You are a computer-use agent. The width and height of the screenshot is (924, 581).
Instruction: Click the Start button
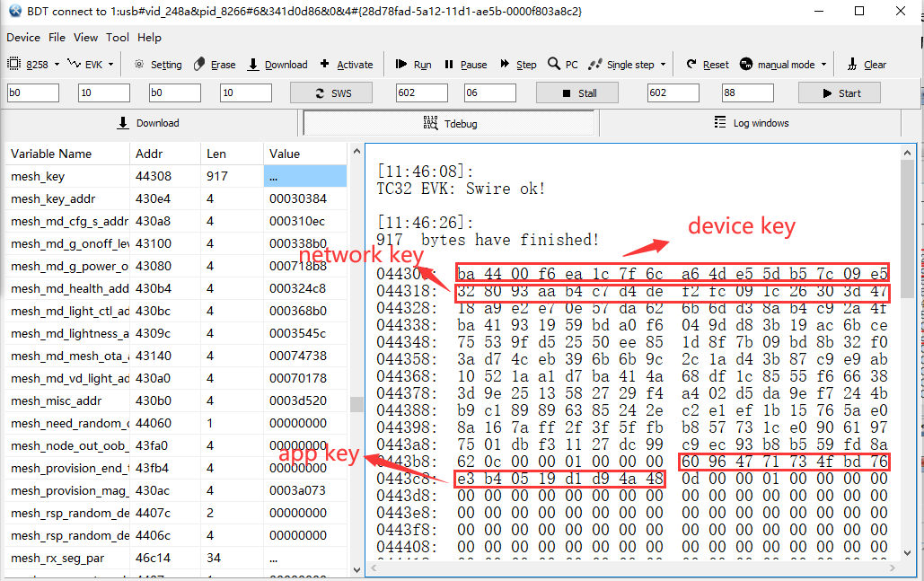[840, 93]
